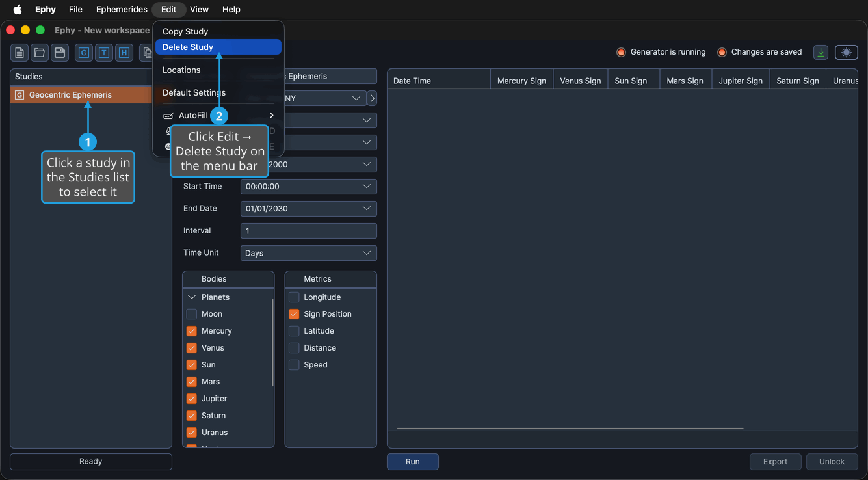Toggle the light/dark theme sun icon

click(846, 53)
